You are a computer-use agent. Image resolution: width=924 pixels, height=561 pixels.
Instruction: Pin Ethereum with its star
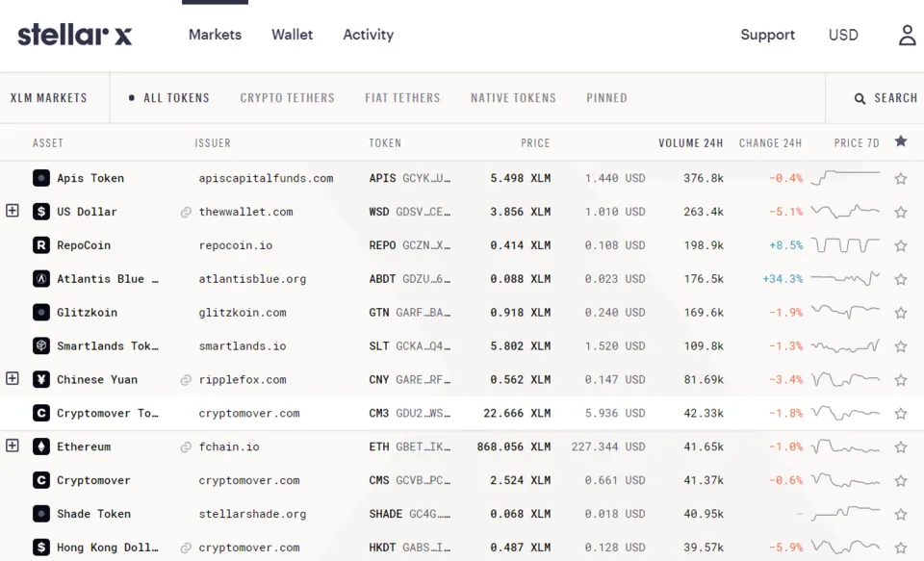pyautogui.click(x=901, y=447)
